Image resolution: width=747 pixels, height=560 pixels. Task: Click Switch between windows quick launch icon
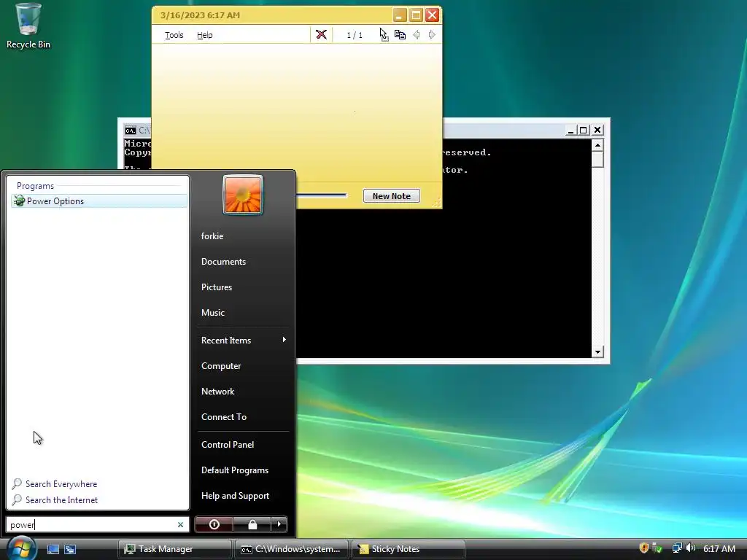[x=70, y=549]
